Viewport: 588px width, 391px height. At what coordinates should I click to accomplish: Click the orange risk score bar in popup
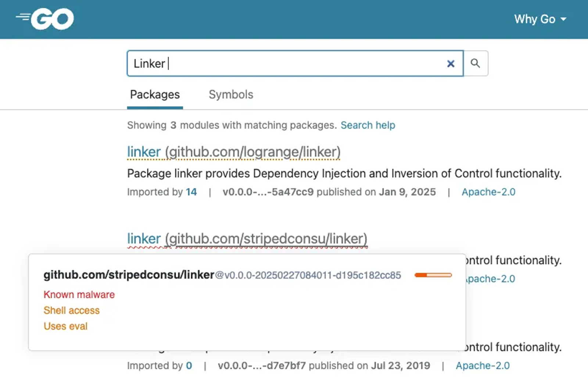pos(433,275)
